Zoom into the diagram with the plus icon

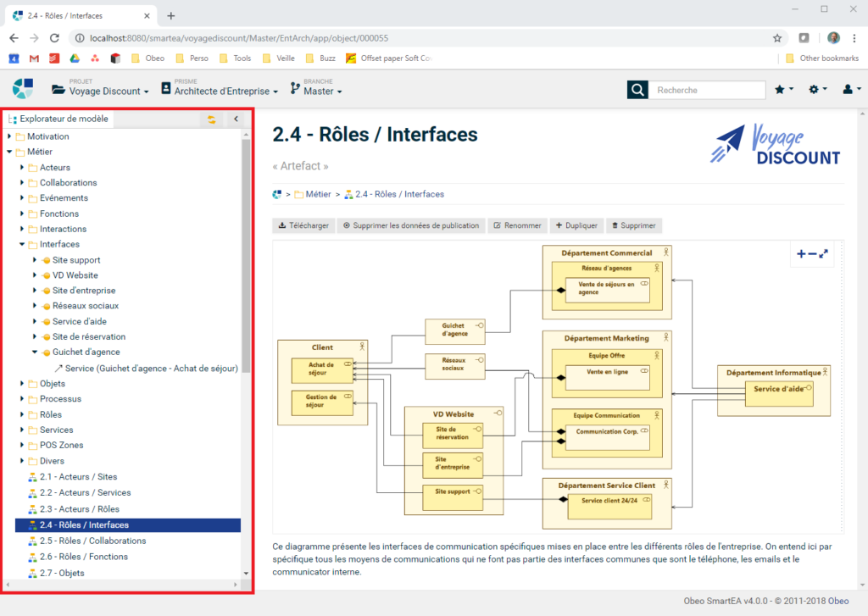(x=800, y=253)
